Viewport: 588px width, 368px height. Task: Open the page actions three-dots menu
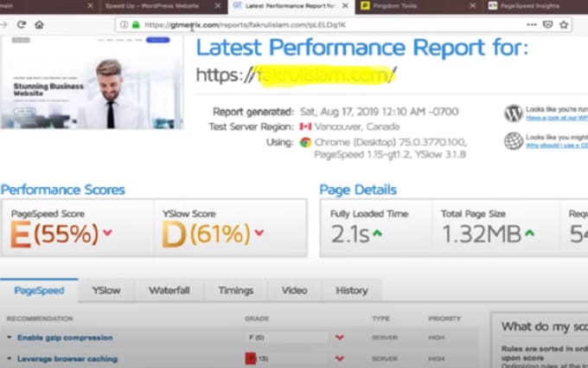(x=532, y=25)
